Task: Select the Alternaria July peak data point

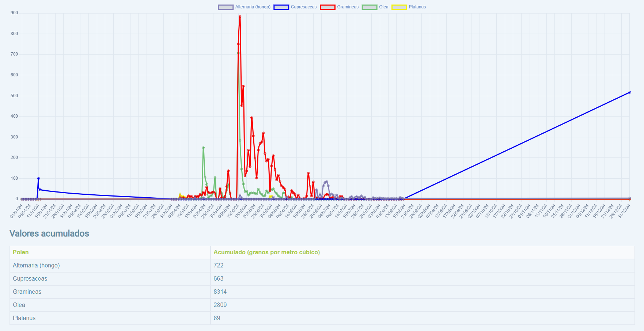Action: pos(326,182)
